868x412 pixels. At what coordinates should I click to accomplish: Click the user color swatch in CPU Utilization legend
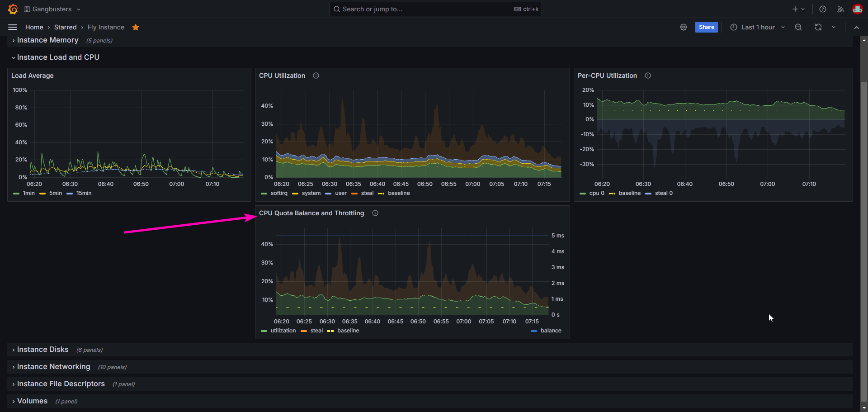coord(328,194)
